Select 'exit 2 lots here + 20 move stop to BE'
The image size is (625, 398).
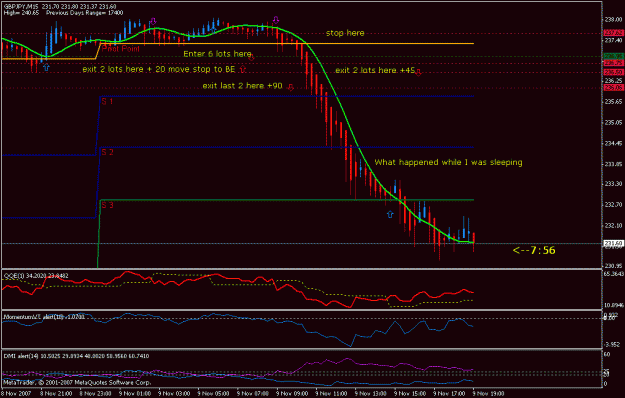point(159,69)
